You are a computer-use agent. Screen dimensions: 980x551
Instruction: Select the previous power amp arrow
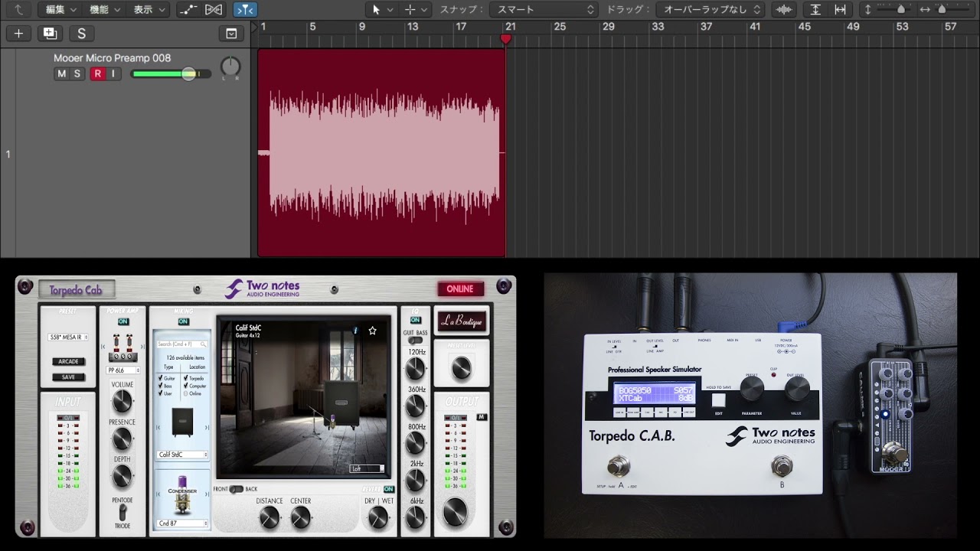[x=103, y=347]
